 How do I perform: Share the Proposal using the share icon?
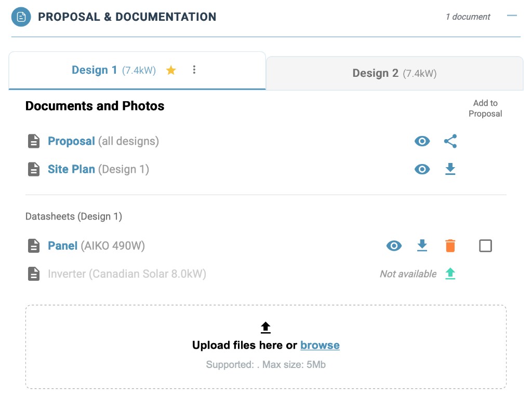(x=450, y=141)
